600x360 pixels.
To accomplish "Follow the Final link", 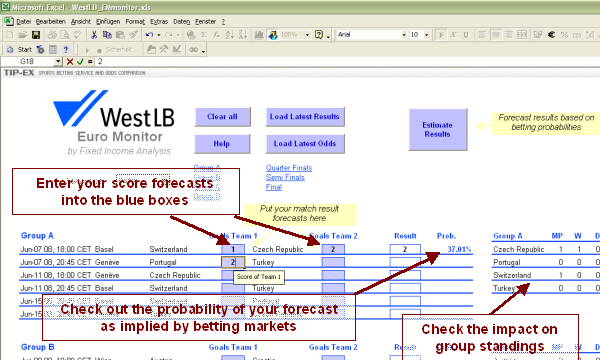I will coord(274,187).
